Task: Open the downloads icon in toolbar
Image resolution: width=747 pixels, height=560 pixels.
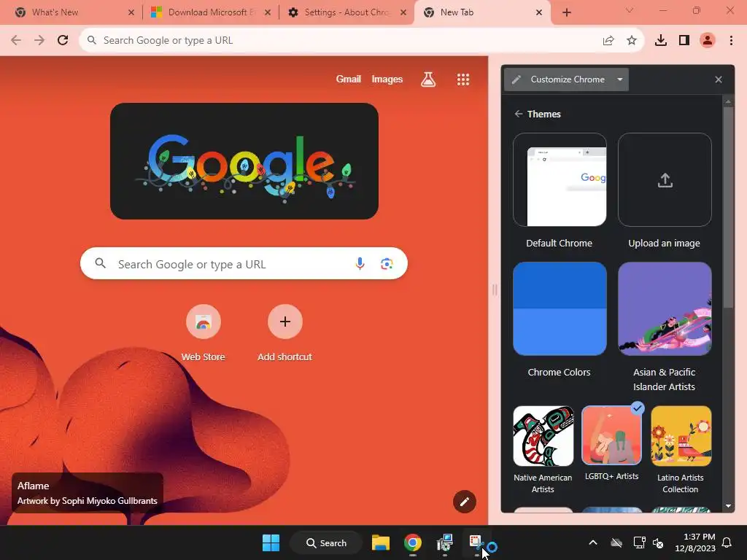Action: (661, 41)
